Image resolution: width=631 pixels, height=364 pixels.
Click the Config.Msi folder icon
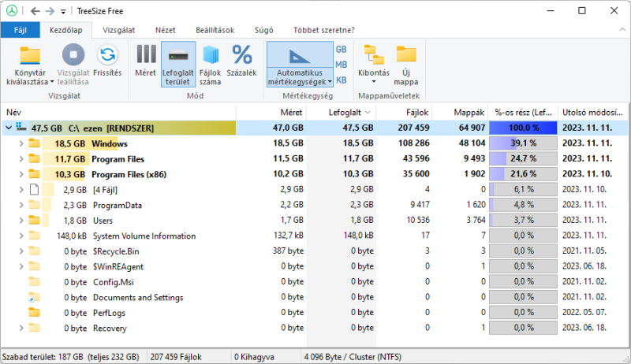pos(34,281)
